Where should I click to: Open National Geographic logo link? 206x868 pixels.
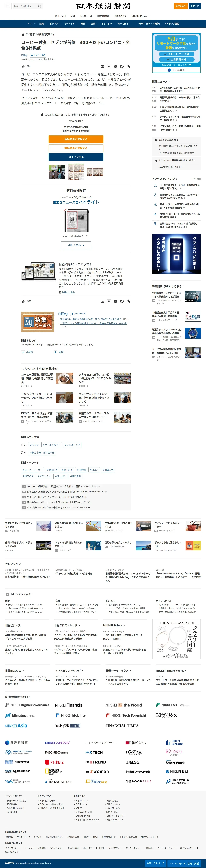[x=53, y=772]
